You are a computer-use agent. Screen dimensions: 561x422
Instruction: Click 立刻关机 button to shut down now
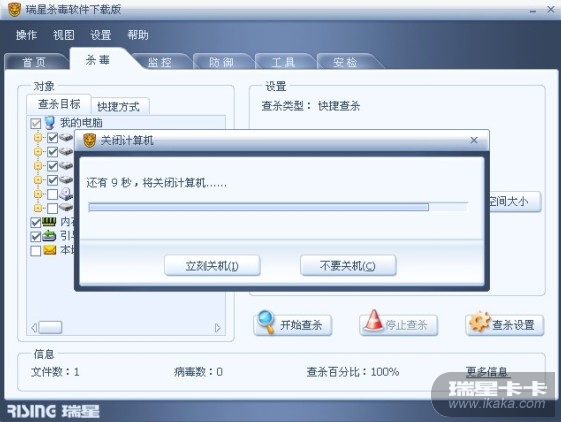coord(212,266)
